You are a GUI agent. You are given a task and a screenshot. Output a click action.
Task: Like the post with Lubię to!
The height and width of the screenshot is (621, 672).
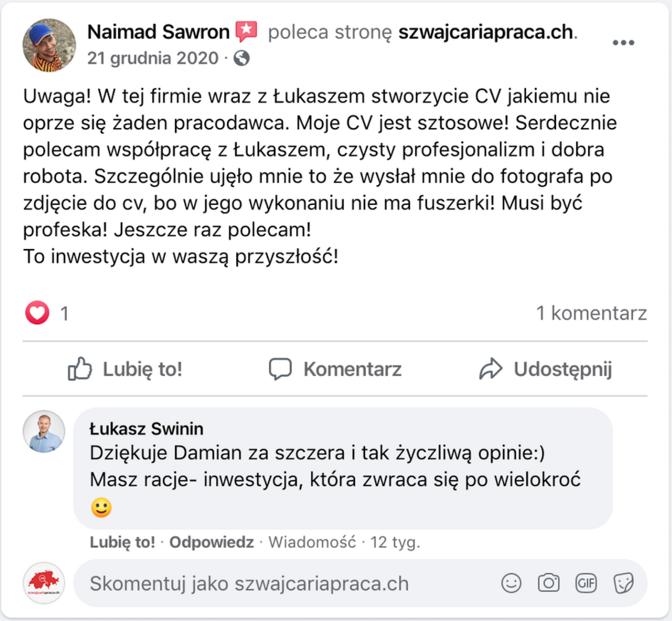tap(125, 369)
